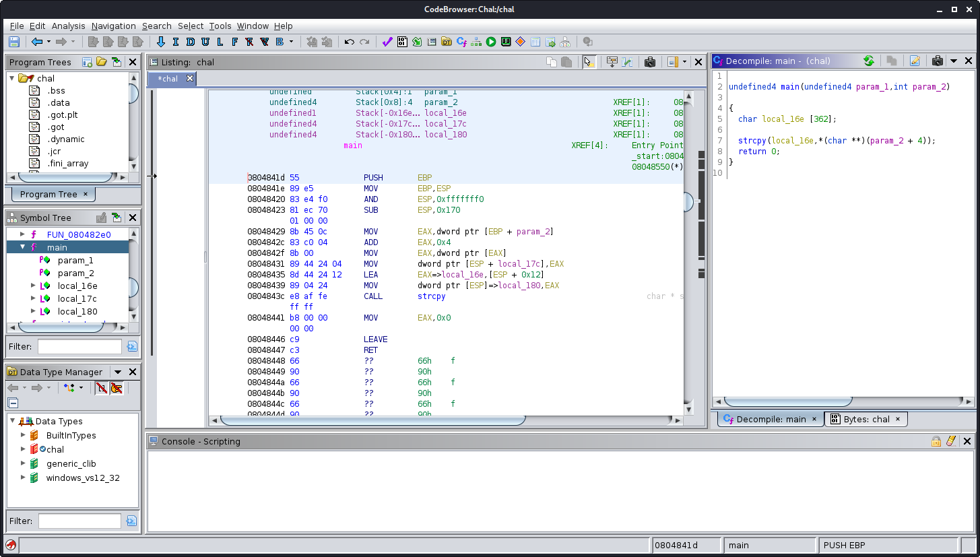Viewport: 980px width, 557px height.
Task: Open Decompiler via the Cf toolbar icon
Action: (461, 42)
